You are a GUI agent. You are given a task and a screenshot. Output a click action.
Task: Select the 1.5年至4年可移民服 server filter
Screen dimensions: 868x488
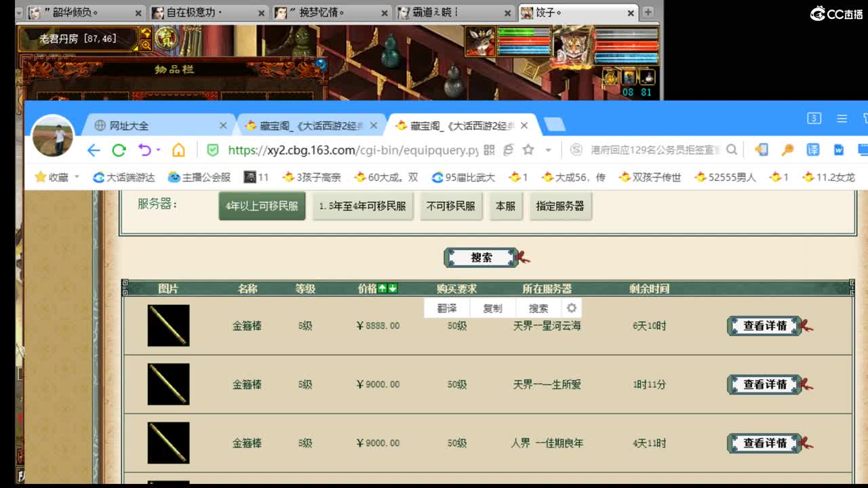click(362, 206)
